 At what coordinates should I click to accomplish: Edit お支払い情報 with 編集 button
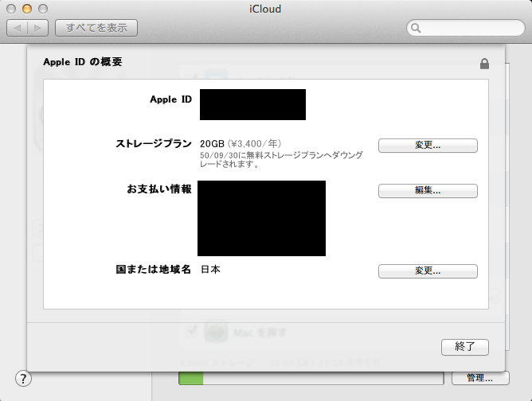click(428, 191)
